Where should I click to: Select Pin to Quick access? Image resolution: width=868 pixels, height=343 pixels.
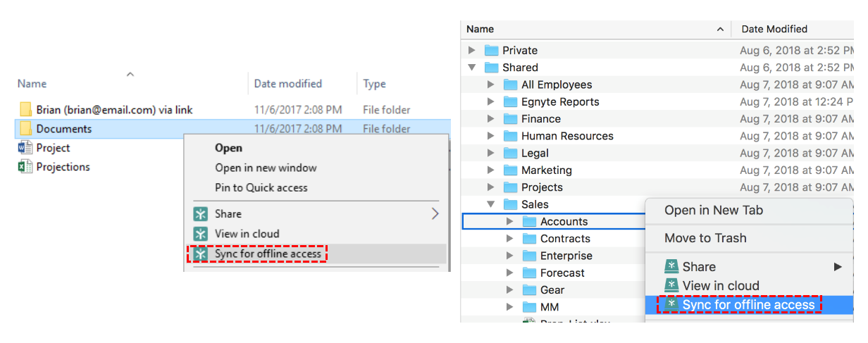pyautogui.click(x=261, y=188)
